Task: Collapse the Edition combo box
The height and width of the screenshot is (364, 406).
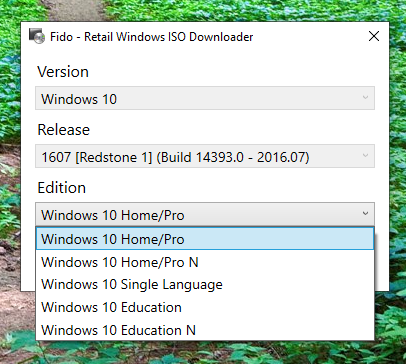Action: [x=205, y=214]
